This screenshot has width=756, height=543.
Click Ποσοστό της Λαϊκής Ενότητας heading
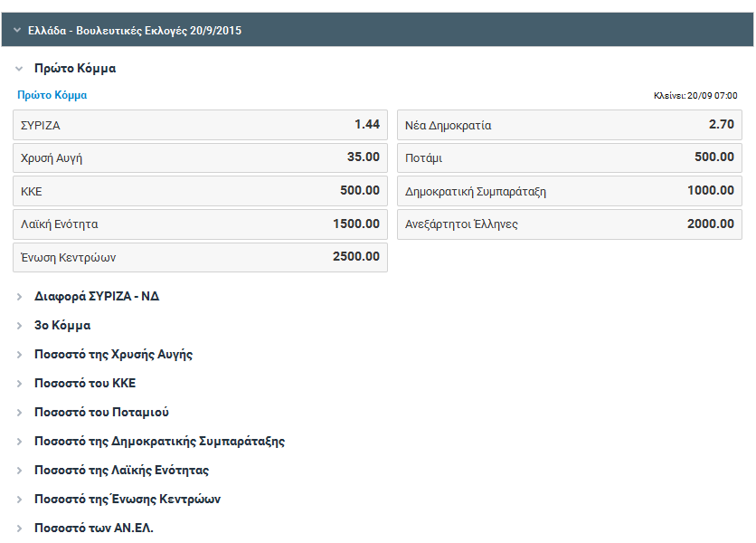121,470
